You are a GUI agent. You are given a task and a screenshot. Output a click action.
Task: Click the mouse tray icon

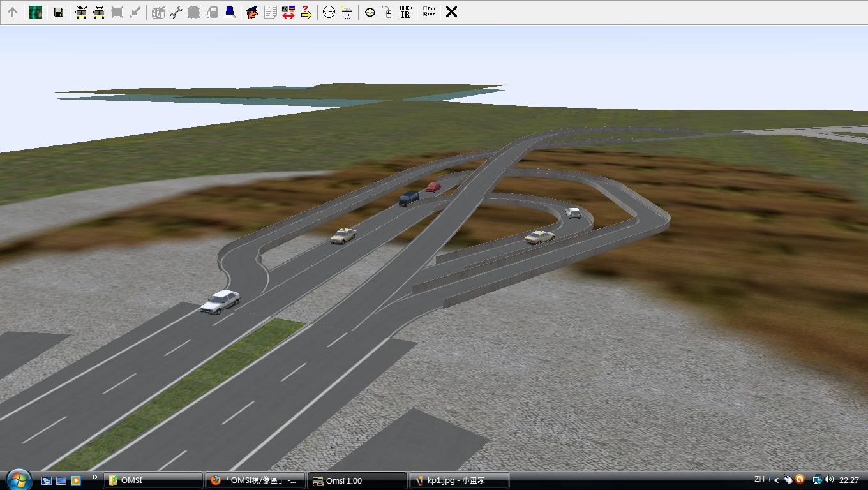788,480
